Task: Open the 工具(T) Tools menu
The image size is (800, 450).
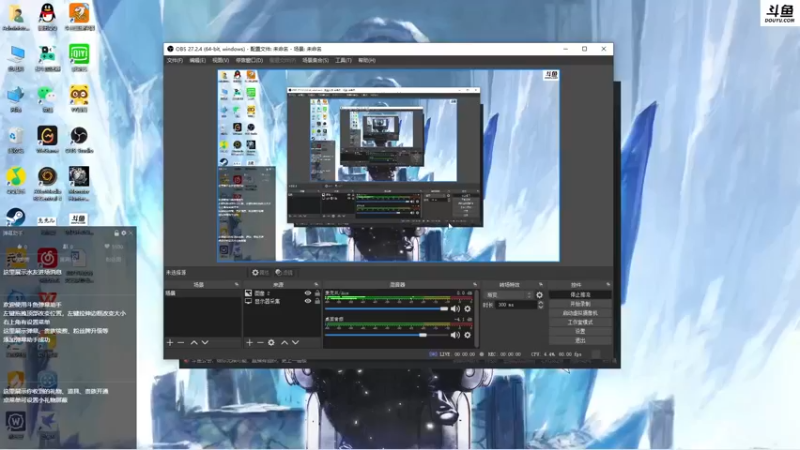Action: [x=343, y=60]
